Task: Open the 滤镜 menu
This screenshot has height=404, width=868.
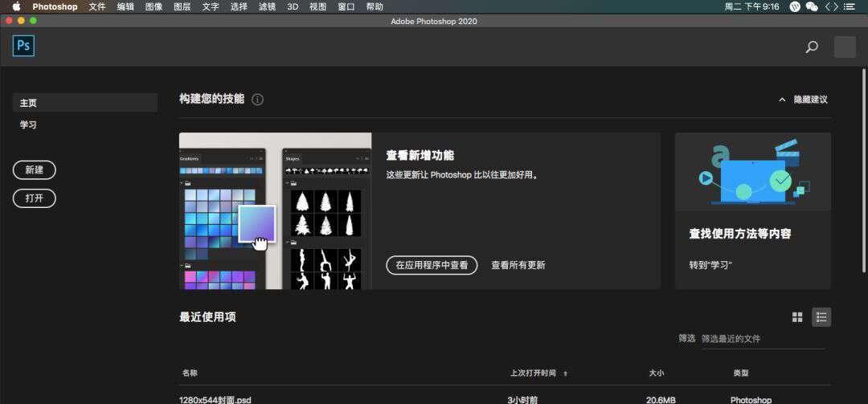Action: tap(267, 6)
